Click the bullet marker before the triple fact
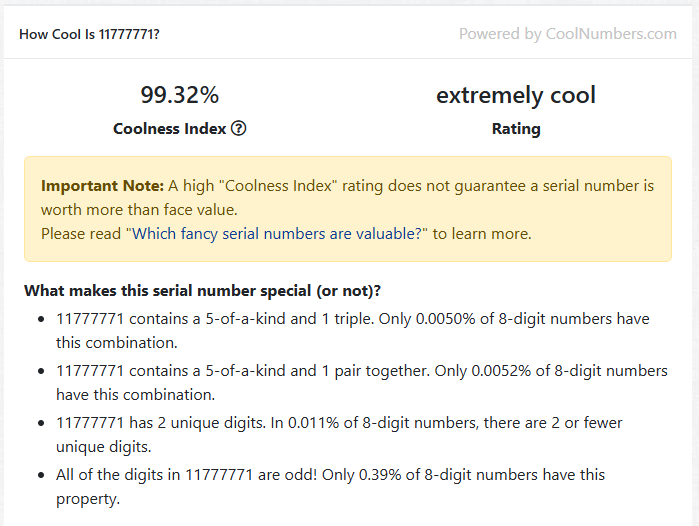 (x=40, y=319)
